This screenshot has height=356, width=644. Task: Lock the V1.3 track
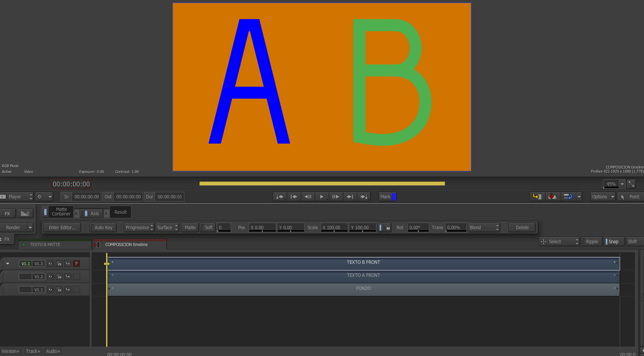tap(59, 263)
